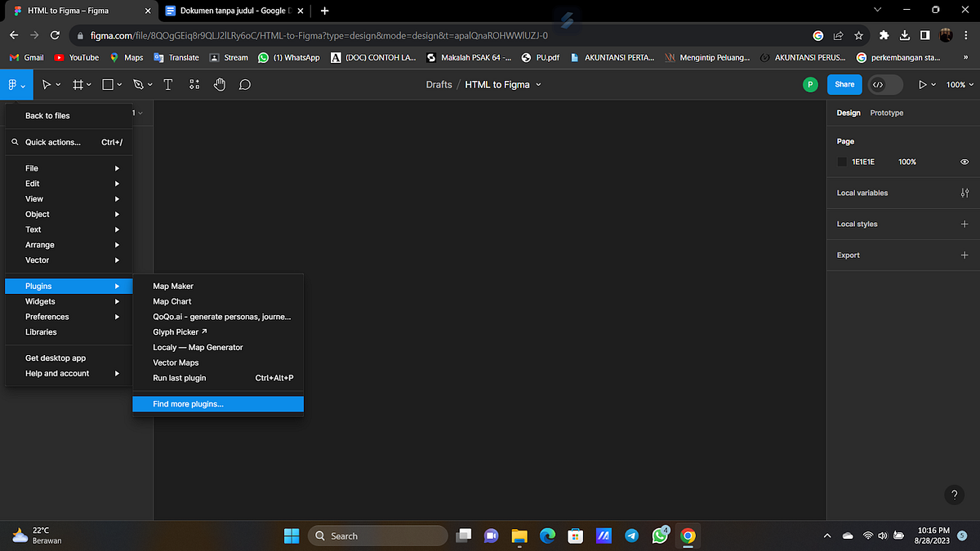This screenshot has width=980, height=551.
Task: Click the Windows taskbar Search field
Action: pos(376,535)
